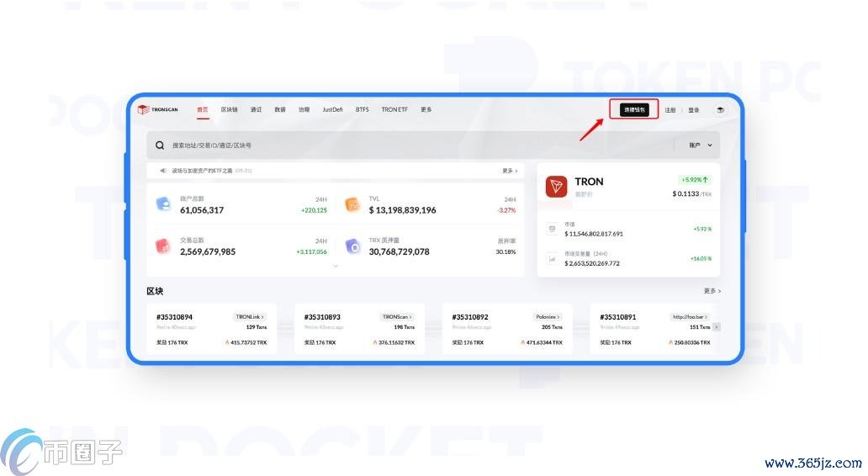Click flame icon beside 376.11632 TRX

(375, 342)
